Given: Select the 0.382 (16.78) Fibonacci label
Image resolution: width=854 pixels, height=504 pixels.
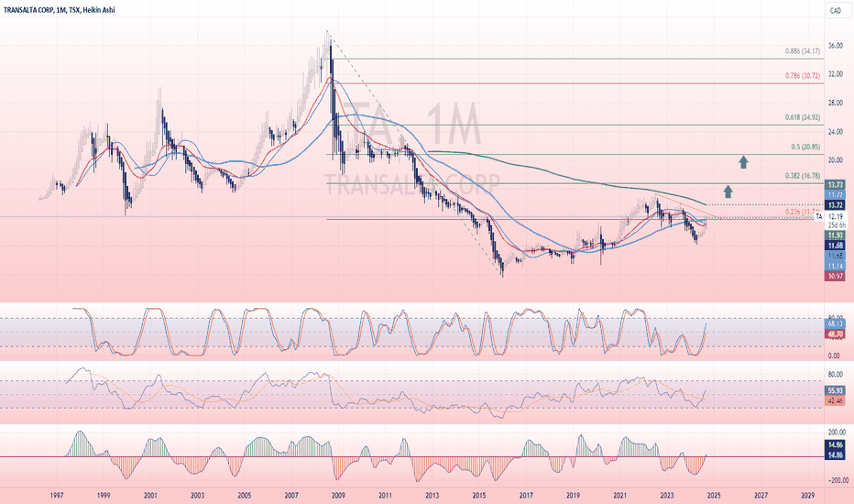Looking at the screenshot, I should (x=803, y=175).
